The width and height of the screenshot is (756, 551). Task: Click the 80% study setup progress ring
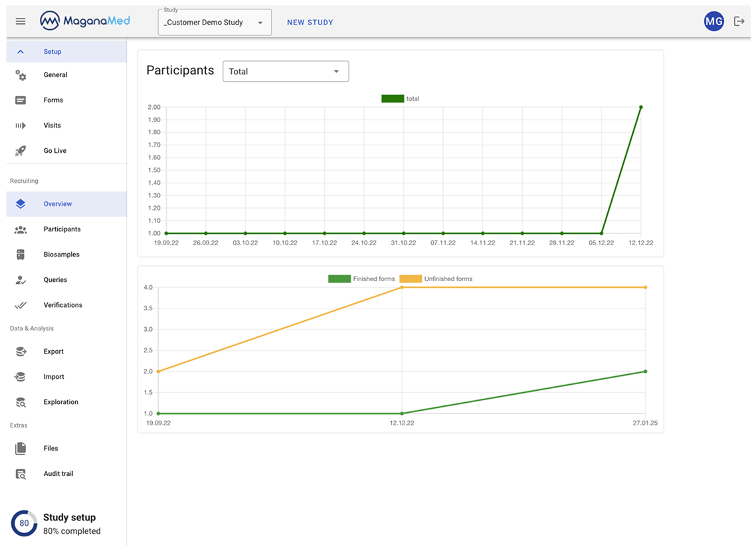click(x=24, y=523)
